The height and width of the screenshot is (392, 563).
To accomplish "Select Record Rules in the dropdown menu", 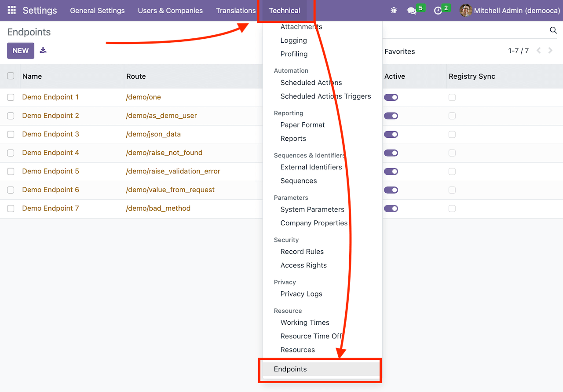I will [x=302, y=251].
